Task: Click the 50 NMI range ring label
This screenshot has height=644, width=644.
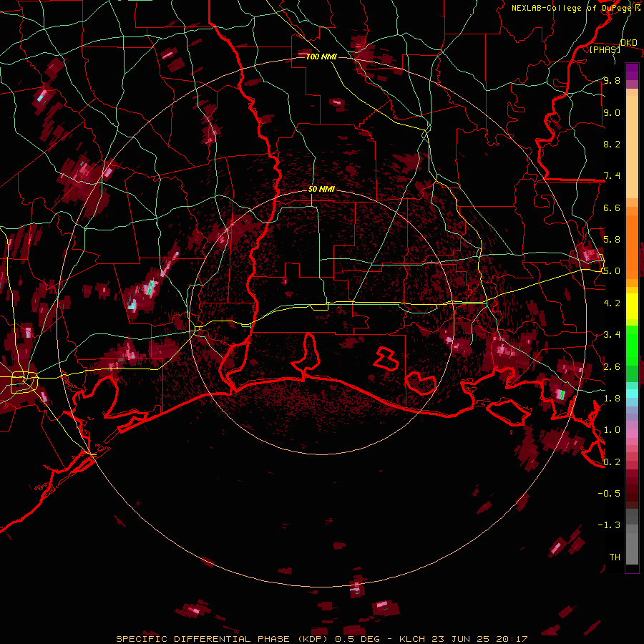Action: pos(321,190)
